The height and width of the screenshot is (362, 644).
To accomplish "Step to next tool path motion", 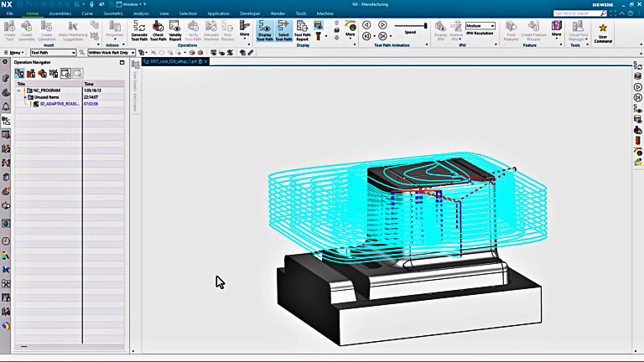I will click(382, 36).
